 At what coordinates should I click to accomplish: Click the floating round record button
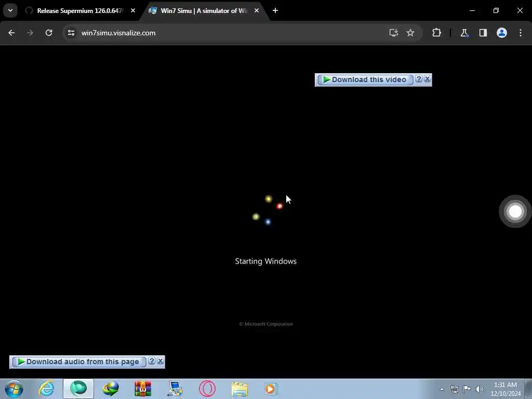[515, 211]
